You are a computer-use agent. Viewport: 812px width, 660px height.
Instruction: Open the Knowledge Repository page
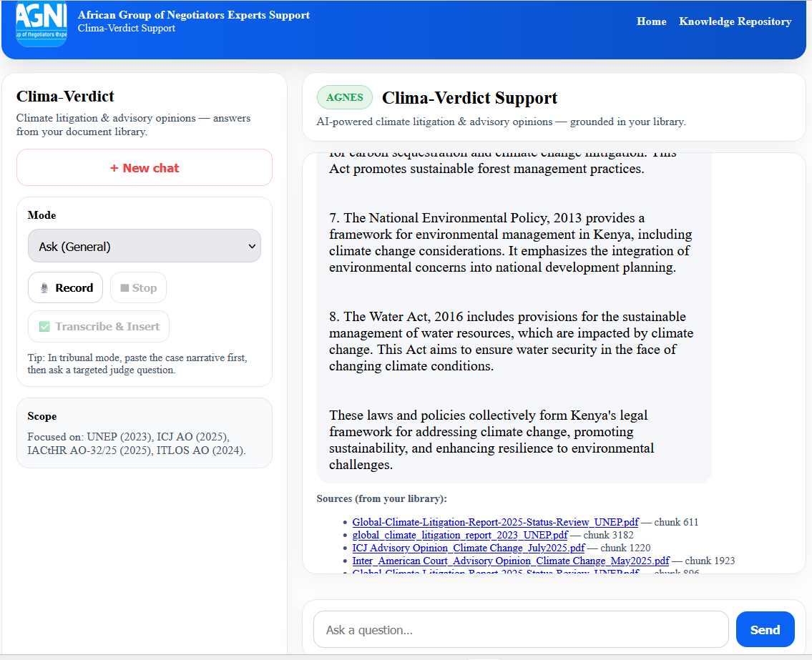735,21
